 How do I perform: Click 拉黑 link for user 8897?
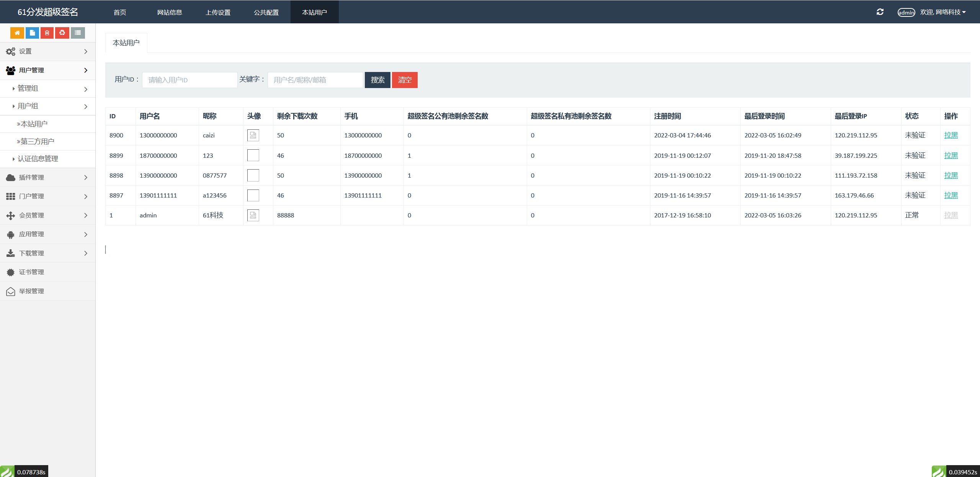click(x=951, y=195)
